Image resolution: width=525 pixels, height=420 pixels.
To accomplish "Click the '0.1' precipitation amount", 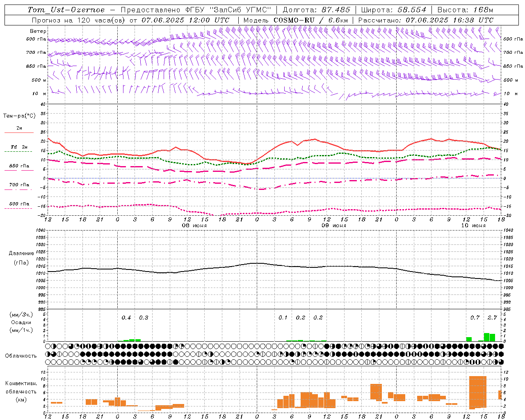I will tap(283, 317).
